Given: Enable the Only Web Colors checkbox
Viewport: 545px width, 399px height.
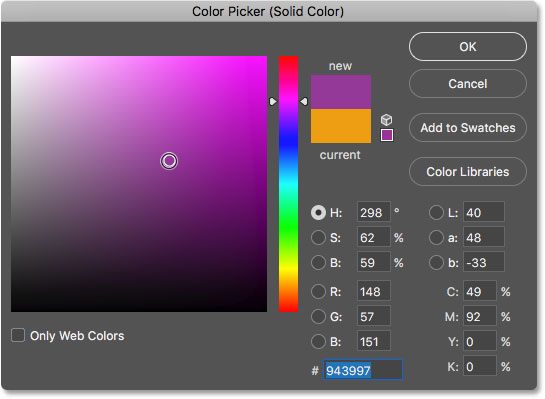Looking at the screenshot, I should [18, 335].
